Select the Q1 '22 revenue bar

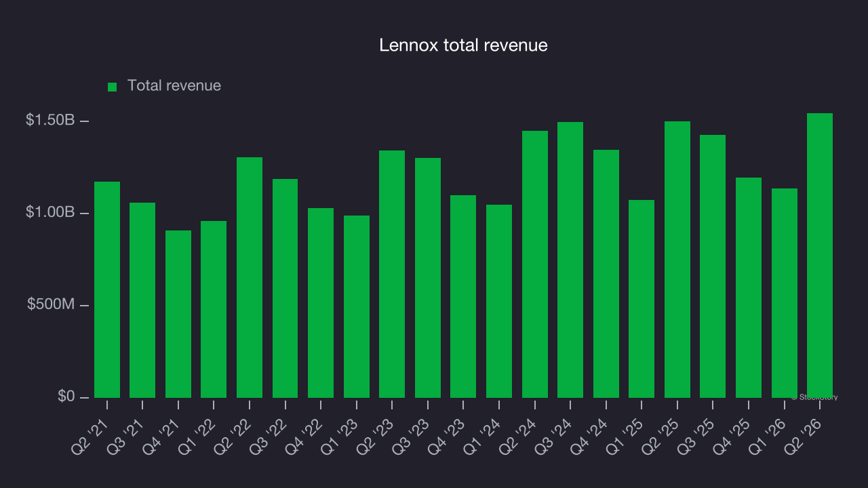[214, 309]
